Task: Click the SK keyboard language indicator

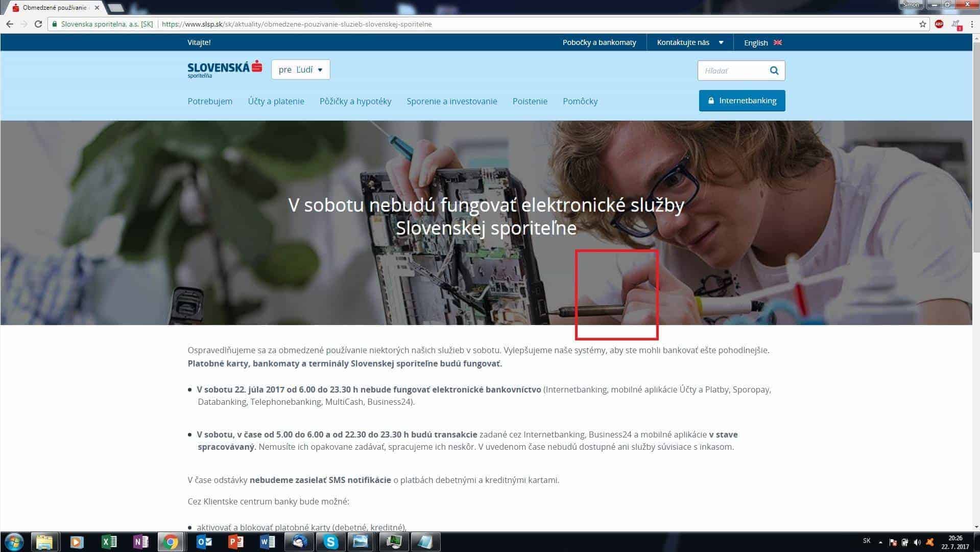Action: pyautogui.click(x=867, y=541)
